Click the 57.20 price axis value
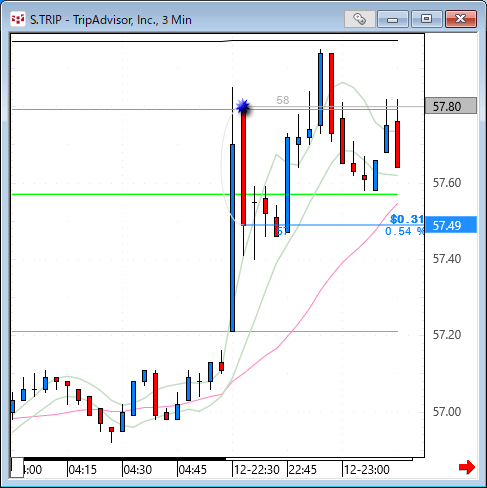 [447, 335]
